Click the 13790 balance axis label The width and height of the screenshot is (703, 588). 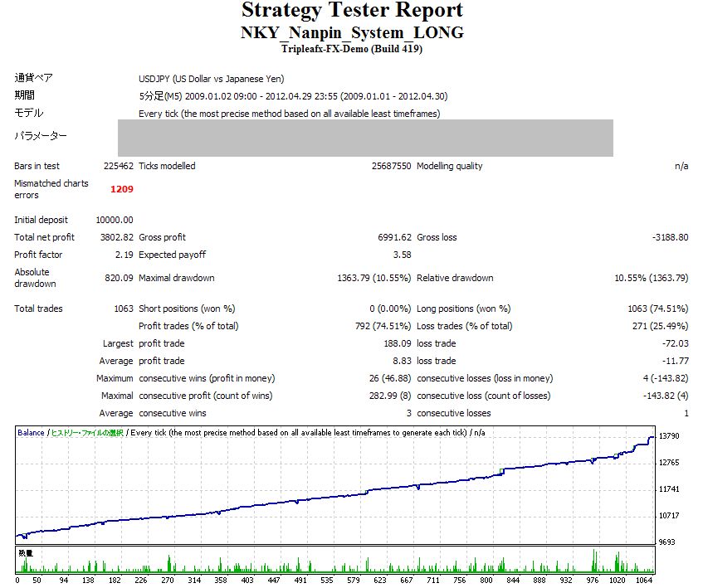pos(669,436)
